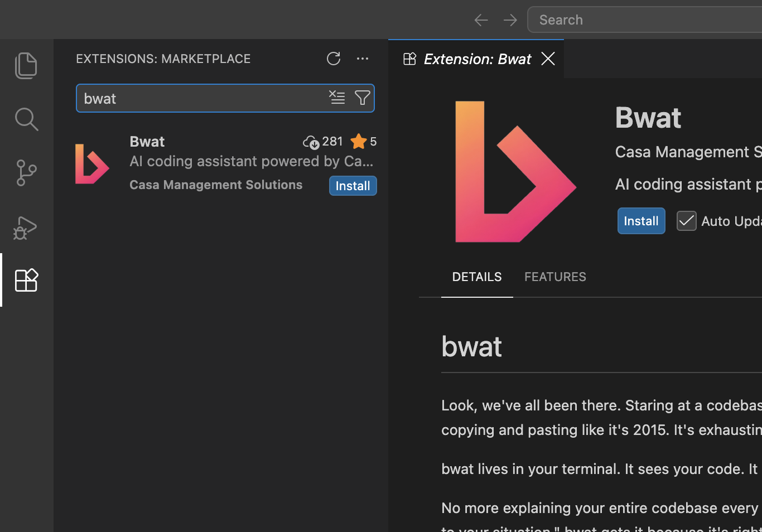Select the Bwat extension list entry title
This screenshot has width=762, height=532.
(x=147, y=142)
